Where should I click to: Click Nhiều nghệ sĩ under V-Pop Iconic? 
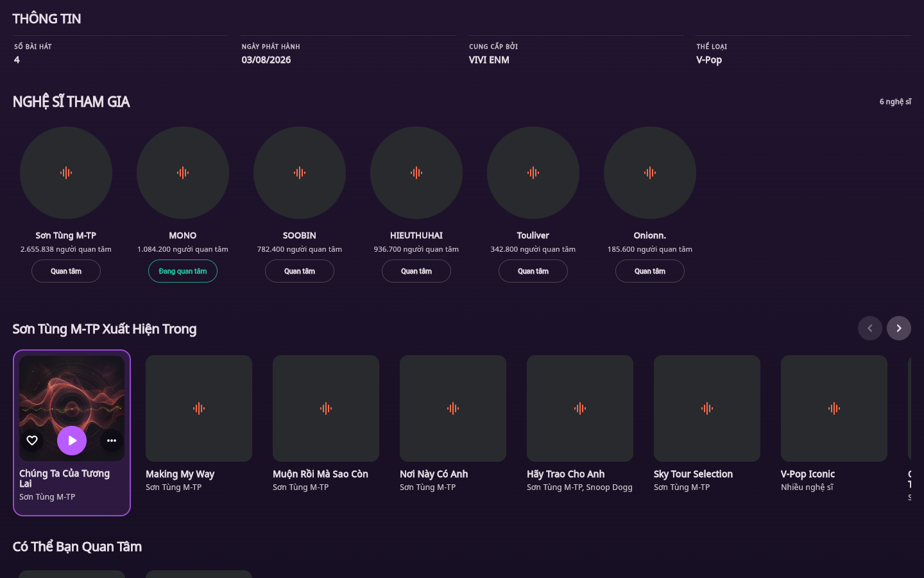[x=807, y=487]
